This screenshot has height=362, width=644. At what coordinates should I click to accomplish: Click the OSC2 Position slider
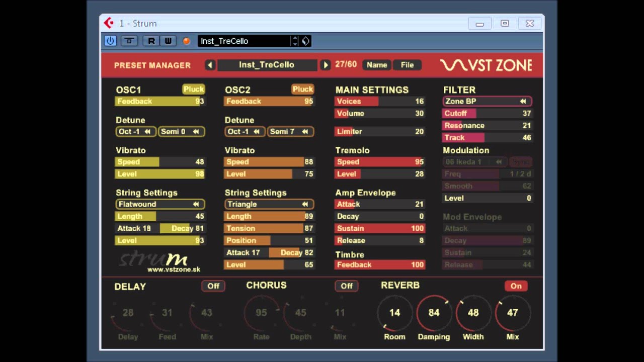click(x=269, y=240)
